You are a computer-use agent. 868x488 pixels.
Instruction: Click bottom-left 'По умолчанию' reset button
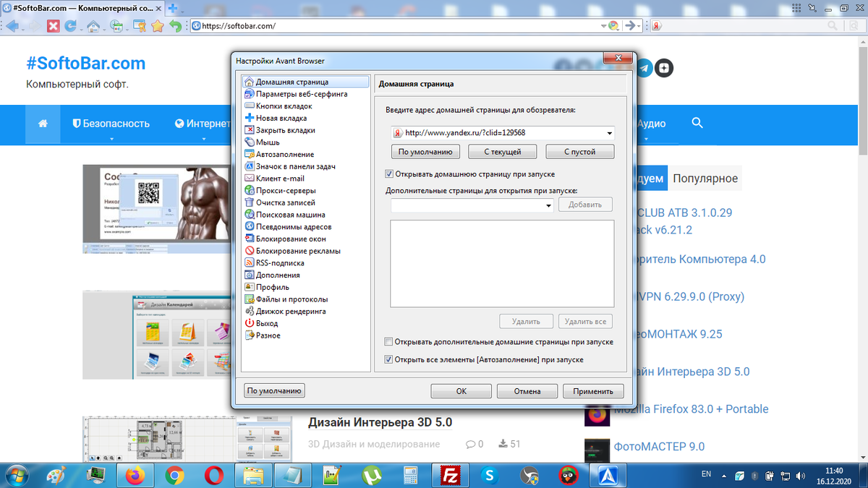click(275, 390)
